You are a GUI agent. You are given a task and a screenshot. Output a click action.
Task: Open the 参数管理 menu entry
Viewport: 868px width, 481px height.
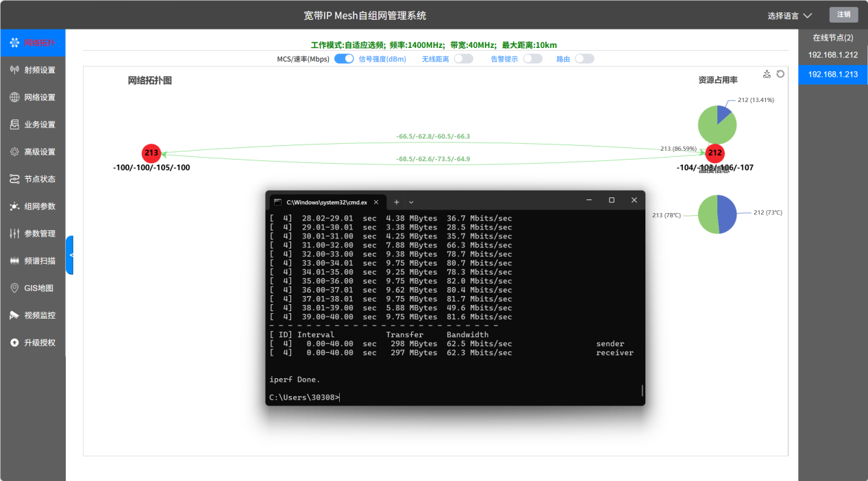[x=33, y=234]
